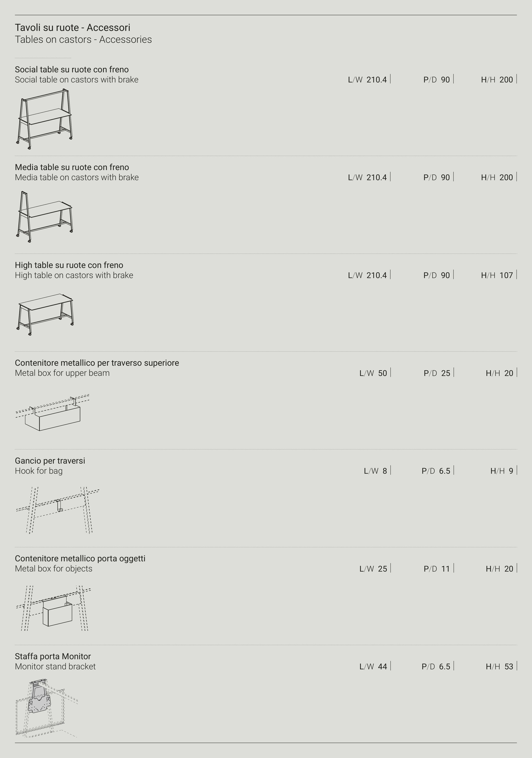
Task: Click the Social table width value 210.4
Action: pyautogui.click(x=376, y=80)
